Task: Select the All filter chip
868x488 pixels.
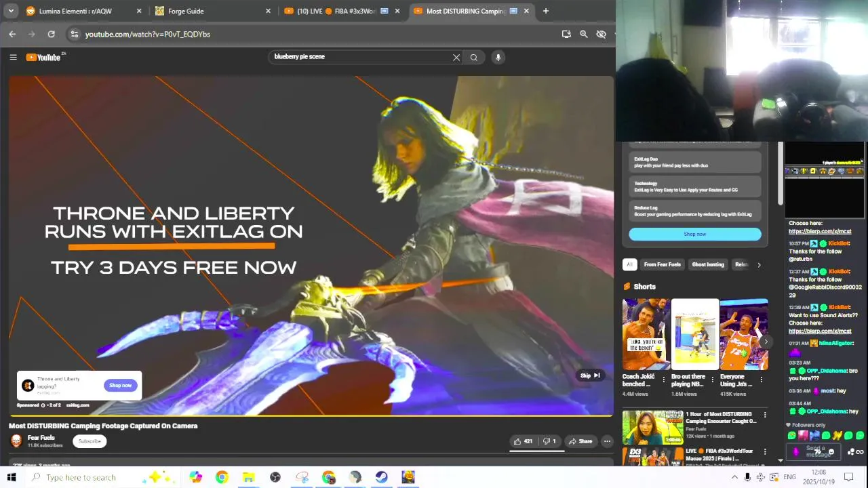Action: pos(629,265)
